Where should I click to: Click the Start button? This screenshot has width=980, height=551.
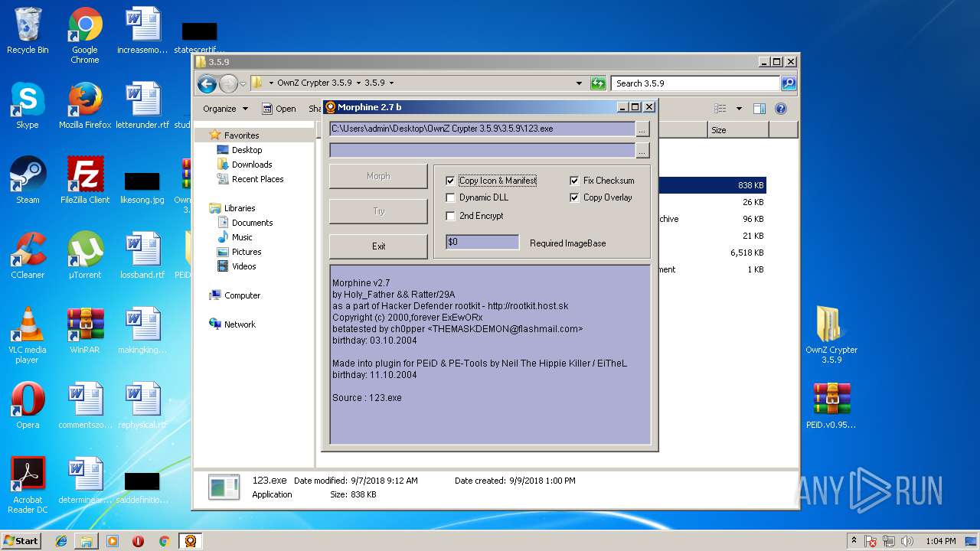pos(21,541)
